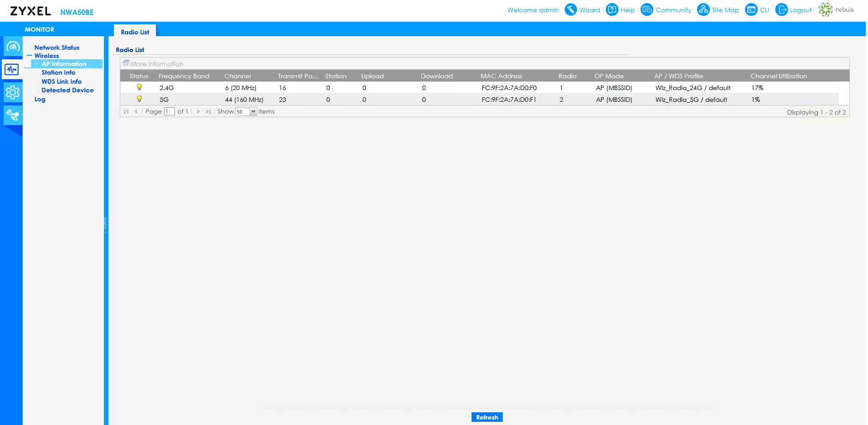Screen dimensions: 868x425
Task: Click the page number input field
Action: (x=169, y=112)
